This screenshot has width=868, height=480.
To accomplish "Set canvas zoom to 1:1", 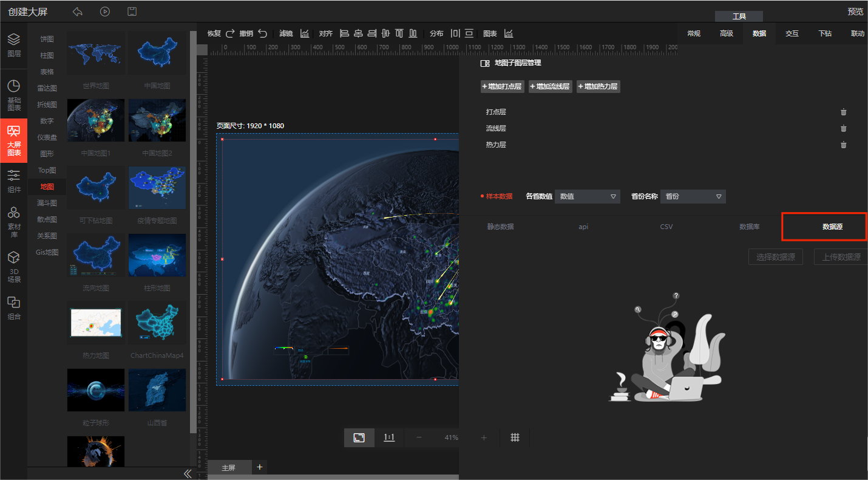I will pos(389,437).
